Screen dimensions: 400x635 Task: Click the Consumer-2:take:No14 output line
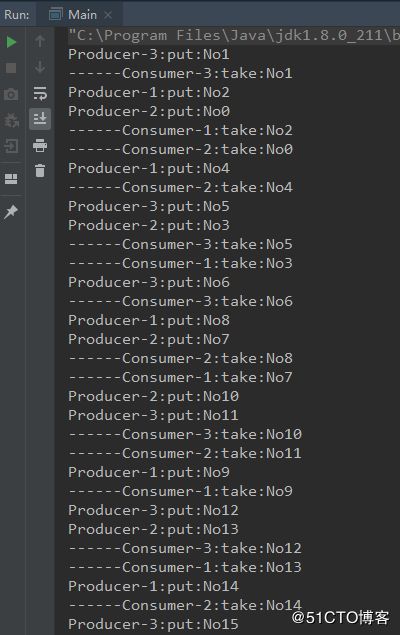185,605
